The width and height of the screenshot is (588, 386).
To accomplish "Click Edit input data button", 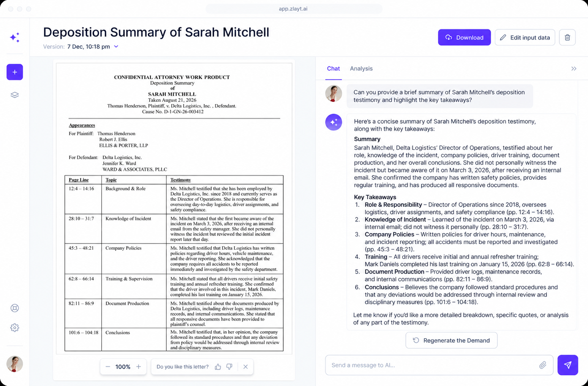I will pos(525,38).
